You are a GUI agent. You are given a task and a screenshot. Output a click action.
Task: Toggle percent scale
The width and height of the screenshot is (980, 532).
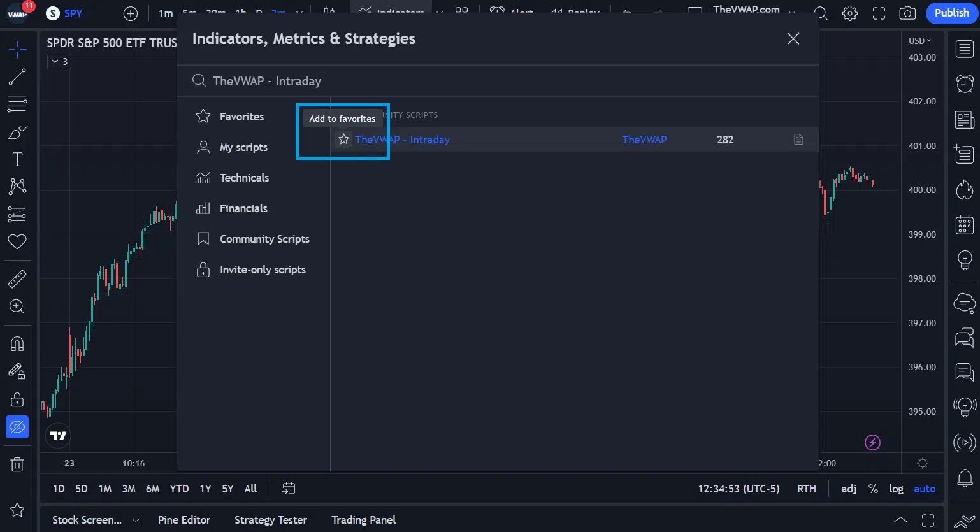[x=873, y=489]
